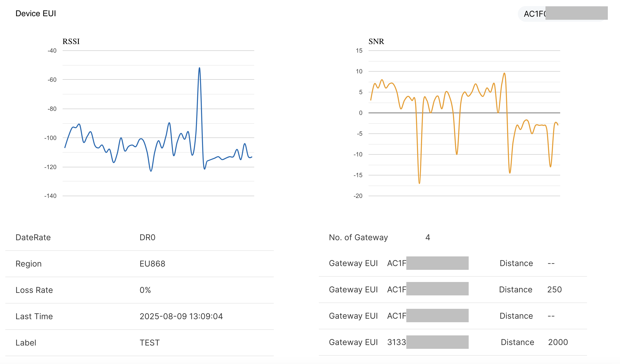Click the Device EUI label
The width and height of the screenshot is (620, 364).
pos(36,14)
